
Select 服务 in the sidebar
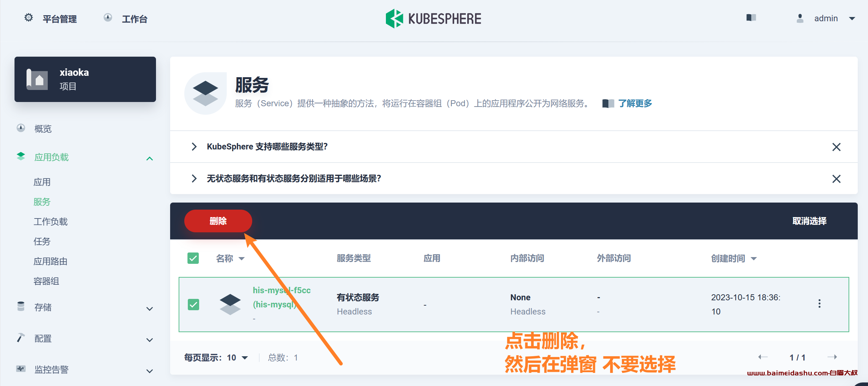[x=42, y=202]
